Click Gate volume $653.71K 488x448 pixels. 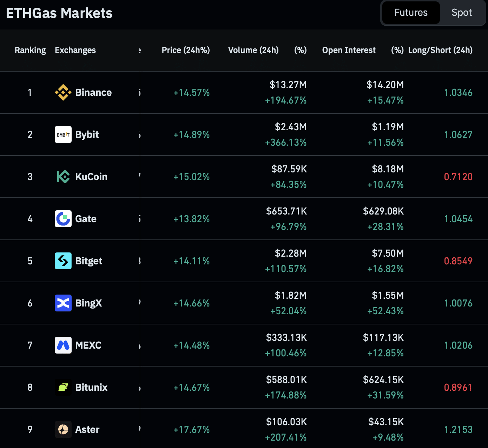(286, 211)
